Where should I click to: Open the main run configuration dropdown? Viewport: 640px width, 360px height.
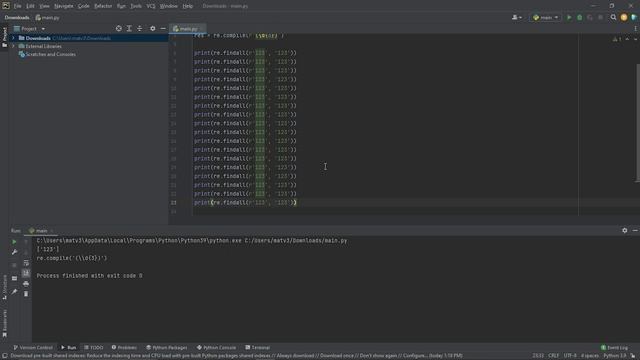tap(546, 18)
